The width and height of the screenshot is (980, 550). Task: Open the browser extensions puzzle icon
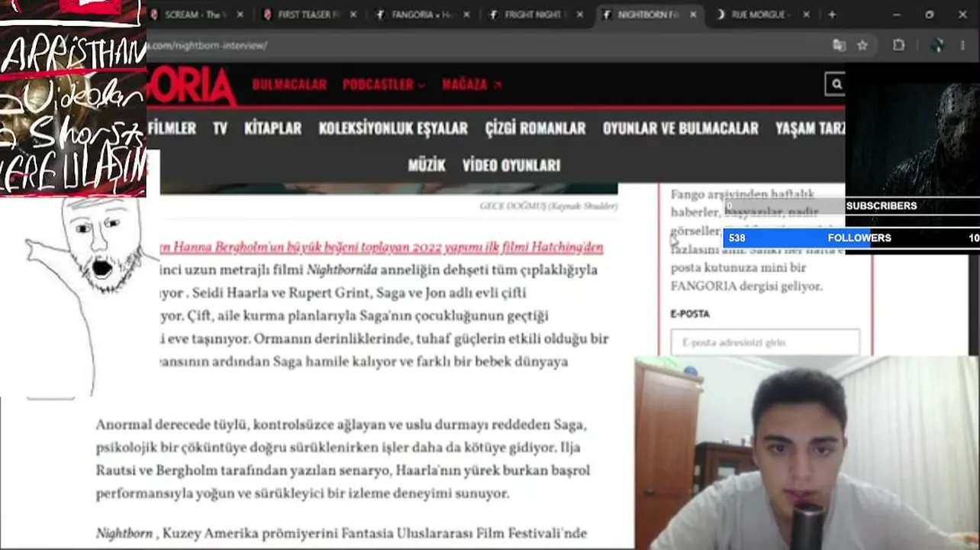pos(899,45)
